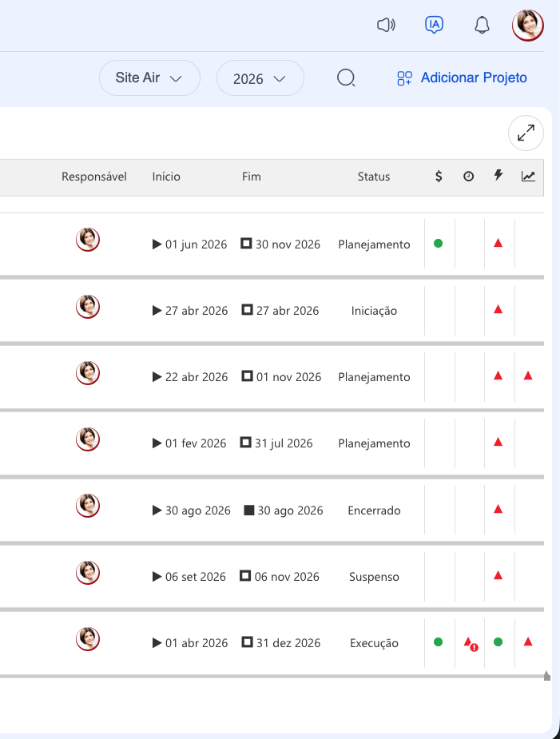Click the start date 27 abr 2026
Image resolution: width=560 pixels, height=739 pixels.
[x=197, y=311]
